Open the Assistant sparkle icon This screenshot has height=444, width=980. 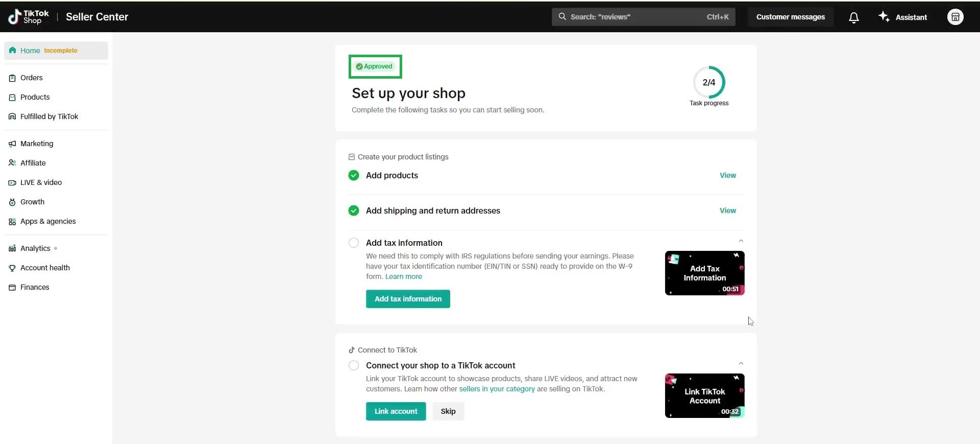[884, 16]
